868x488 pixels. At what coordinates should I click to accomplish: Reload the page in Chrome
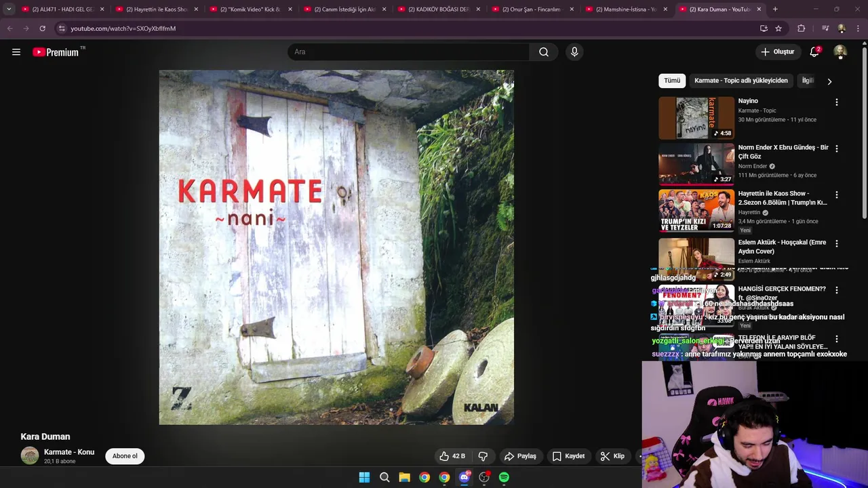42,28
